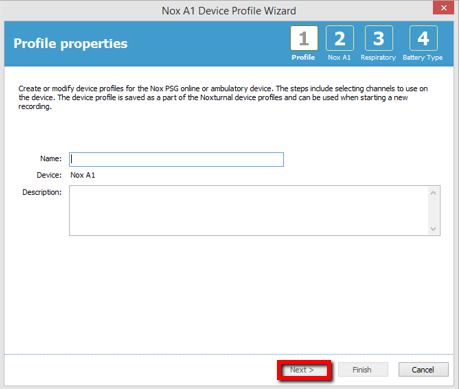The image size is (460, 389).
Task: Click into the Name input field
Action: pos(176,159)
